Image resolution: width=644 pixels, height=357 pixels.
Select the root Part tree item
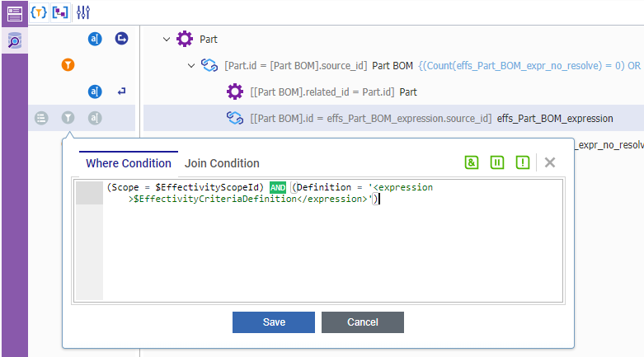209,40
